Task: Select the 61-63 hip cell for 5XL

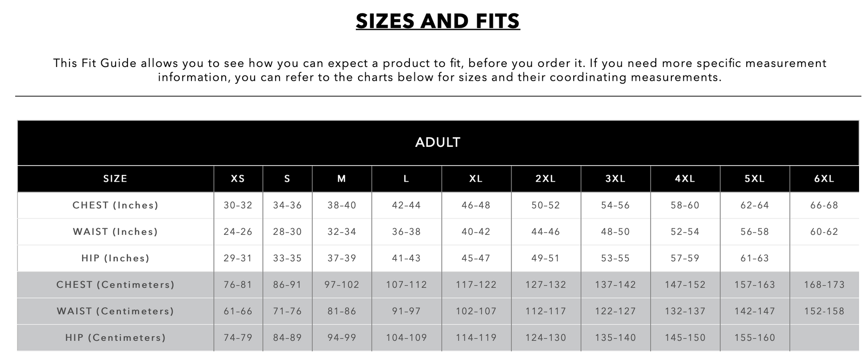Action: (754, 258)
